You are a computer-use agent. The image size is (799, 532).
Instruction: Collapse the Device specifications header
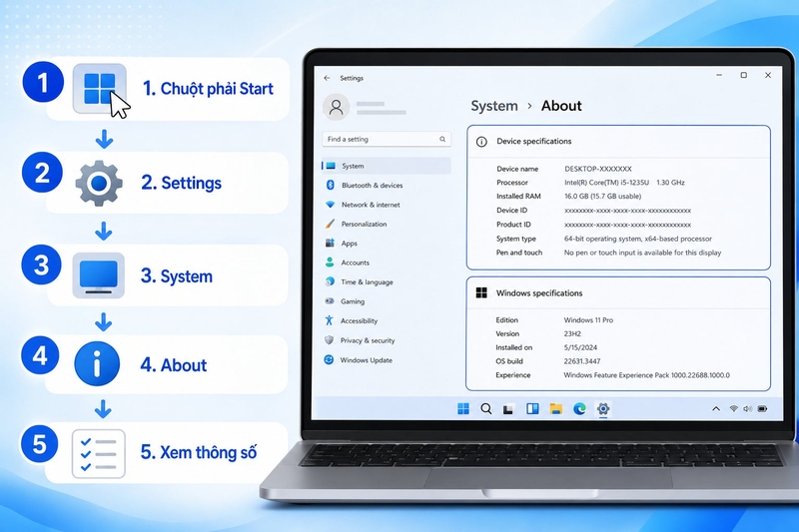coord(618,142)
